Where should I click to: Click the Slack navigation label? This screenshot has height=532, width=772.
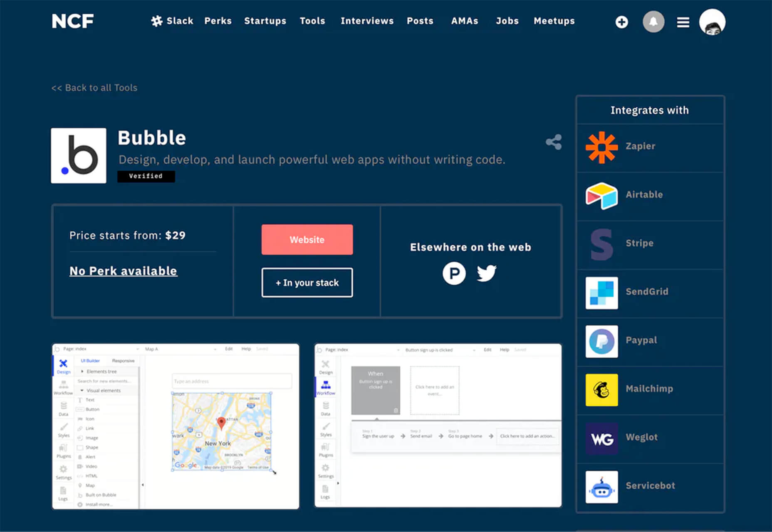pos(180,21)
